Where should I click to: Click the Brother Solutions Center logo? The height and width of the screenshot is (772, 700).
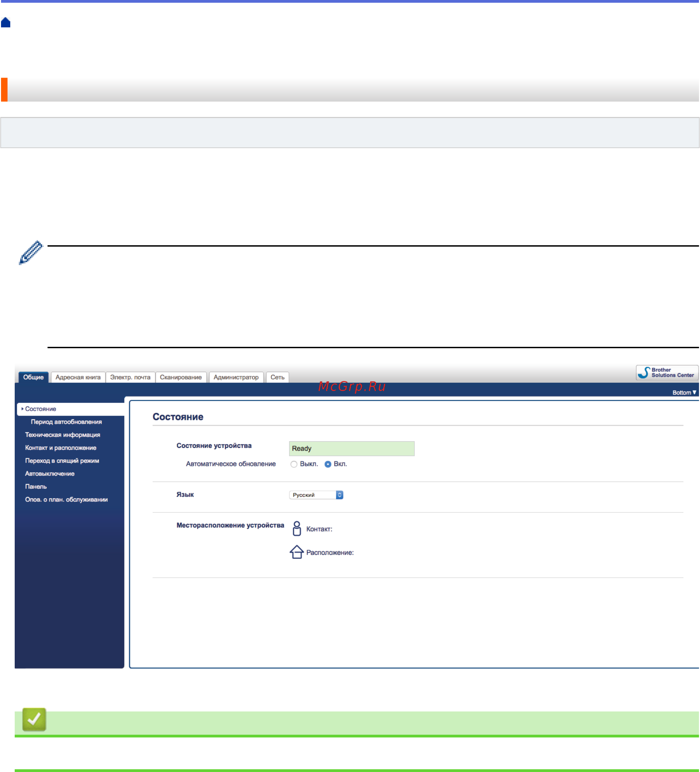point(667,372)
